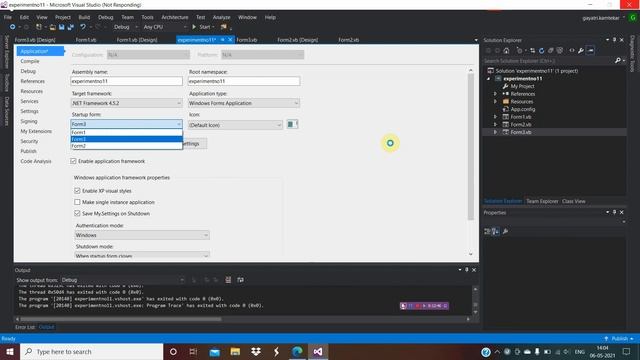Open the Shutdown mode dropdown

142,256
